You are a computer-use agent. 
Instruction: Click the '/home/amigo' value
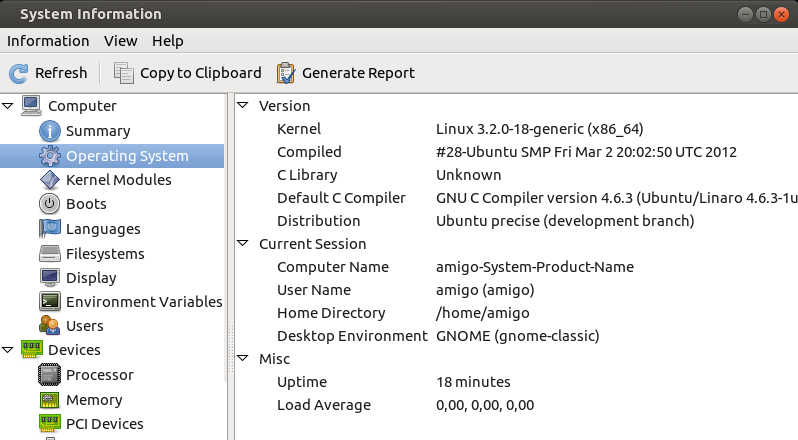[x=482, y=313]
